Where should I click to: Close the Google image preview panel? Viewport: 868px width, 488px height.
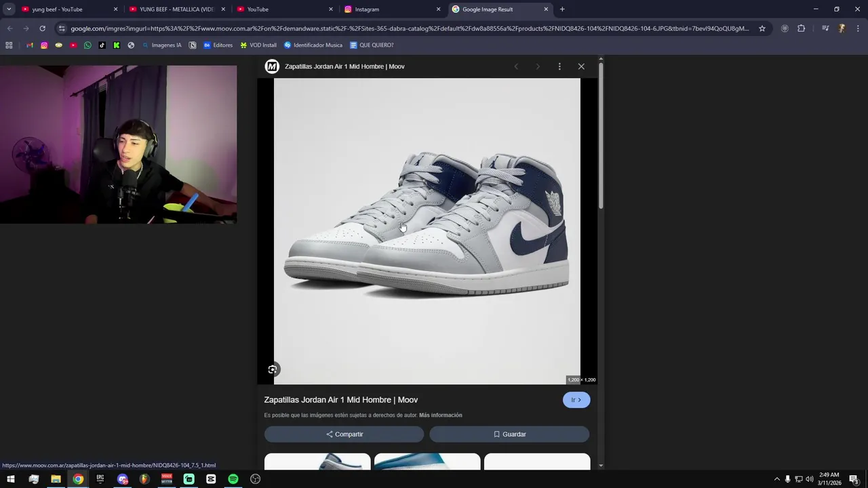pyautogui.click(x=581, y=66)
